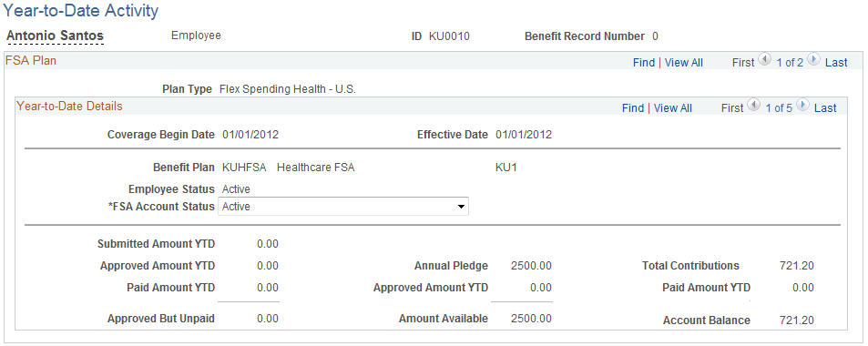Click Find in Year-to-Date Details header
This screenshot has width=868, height=346.
633,108
